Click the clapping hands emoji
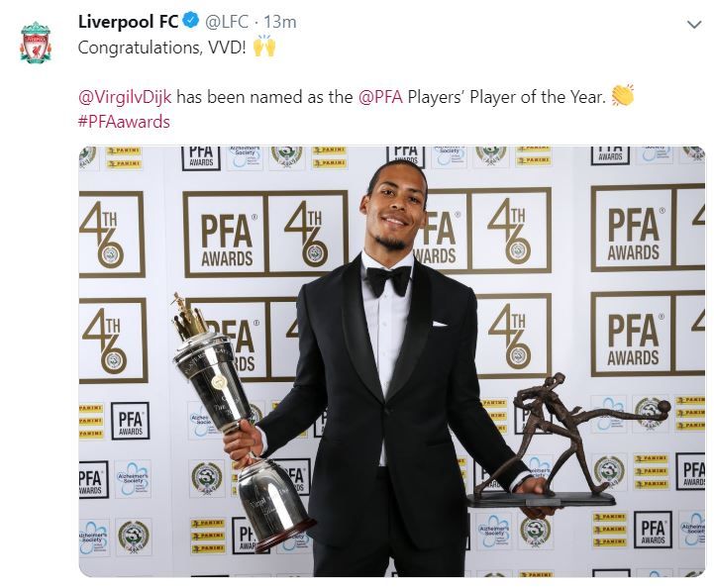 622,96
